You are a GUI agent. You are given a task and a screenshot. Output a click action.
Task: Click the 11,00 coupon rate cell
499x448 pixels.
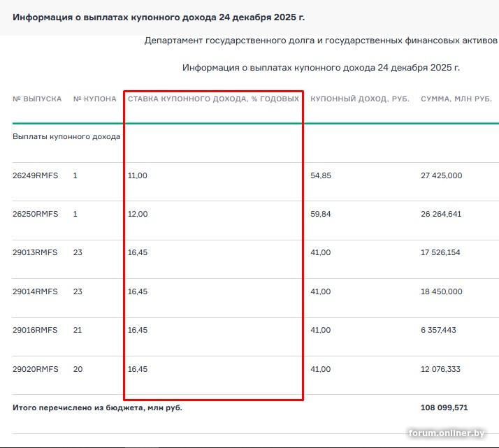[138, 176]
